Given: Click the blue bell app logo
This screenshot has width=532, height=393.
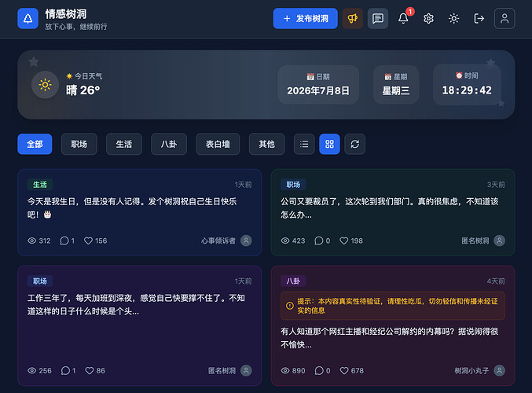Looking at the screenshot, I should click(x=28, y=18).
